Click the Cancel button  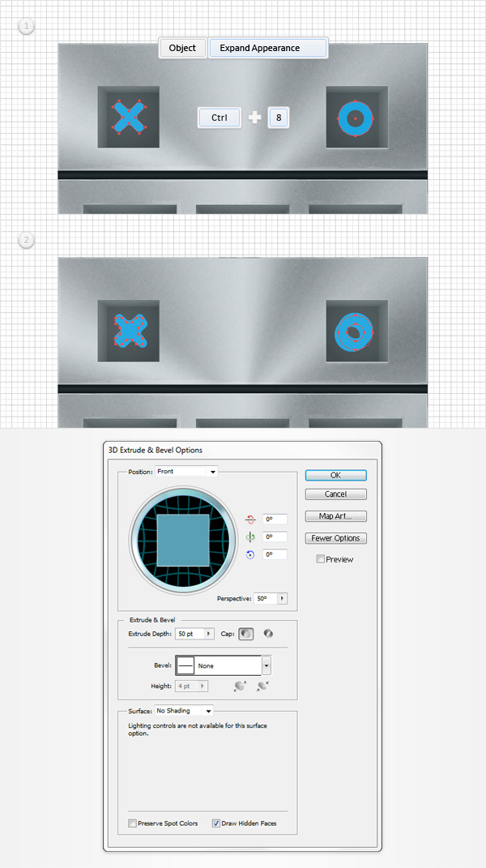pos(335,494)
